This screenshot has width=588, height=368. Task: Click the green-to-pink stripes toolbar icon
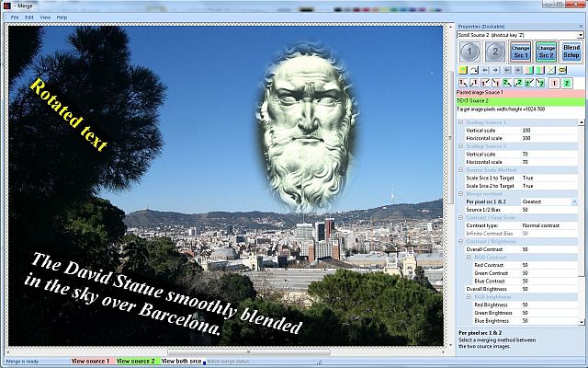539,70
